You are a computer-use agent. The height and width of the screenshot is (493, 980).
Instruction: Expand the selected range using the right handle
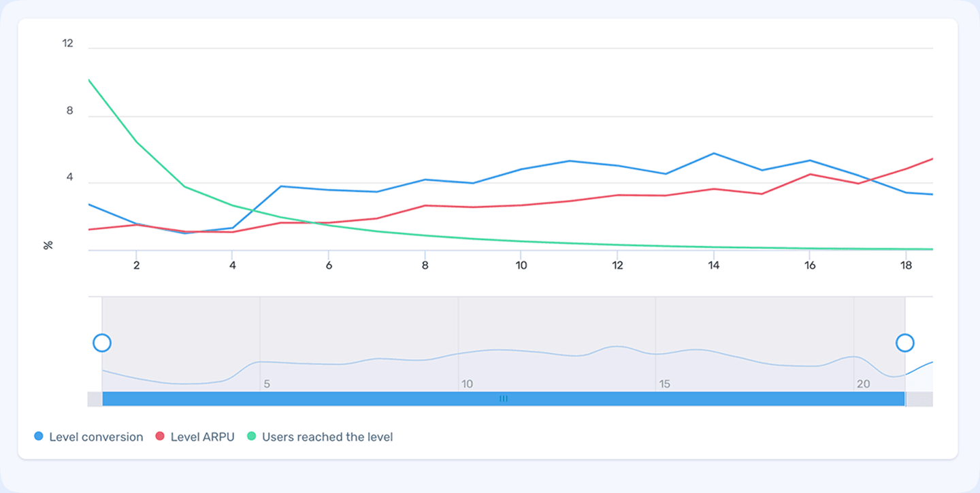tap(905, 343)
